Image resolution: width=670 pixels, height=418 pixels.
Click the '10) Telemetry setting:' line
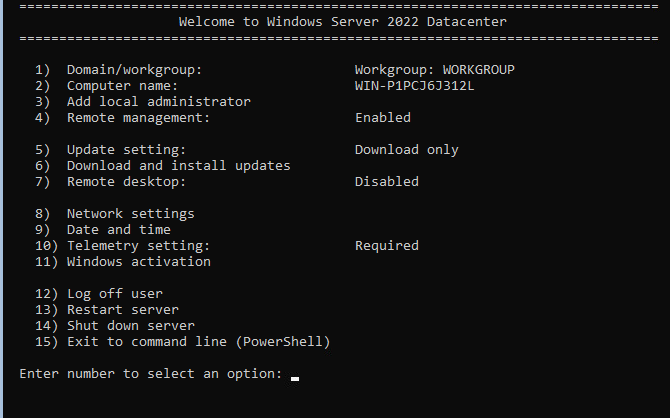pyautogui.click(x=123, y=246)
